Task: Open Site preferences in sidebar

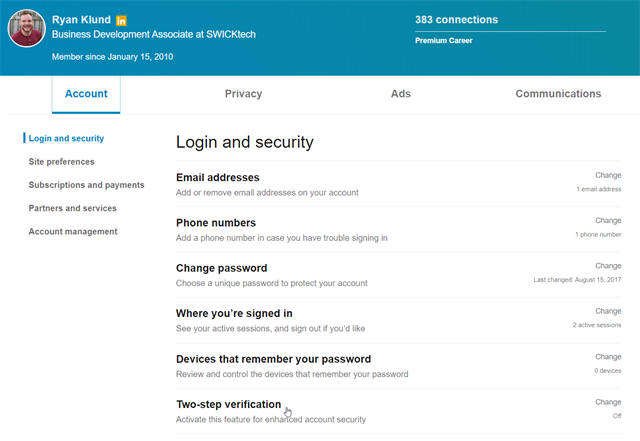Action: point(61,162)
